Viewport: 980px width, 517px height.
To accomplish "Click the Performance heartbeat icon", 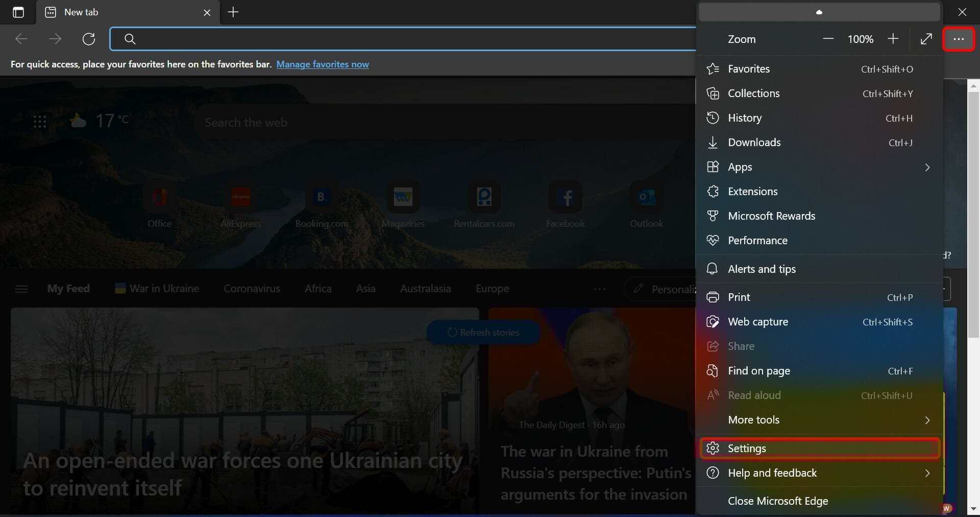I will pyautogui.click(x=713, y=241).
